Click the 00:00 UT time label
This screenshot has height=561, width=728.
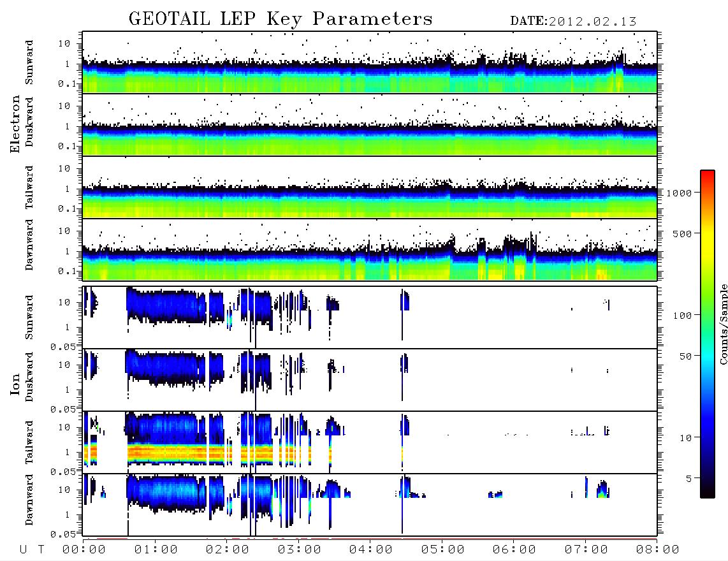click(x=84, y=550)
